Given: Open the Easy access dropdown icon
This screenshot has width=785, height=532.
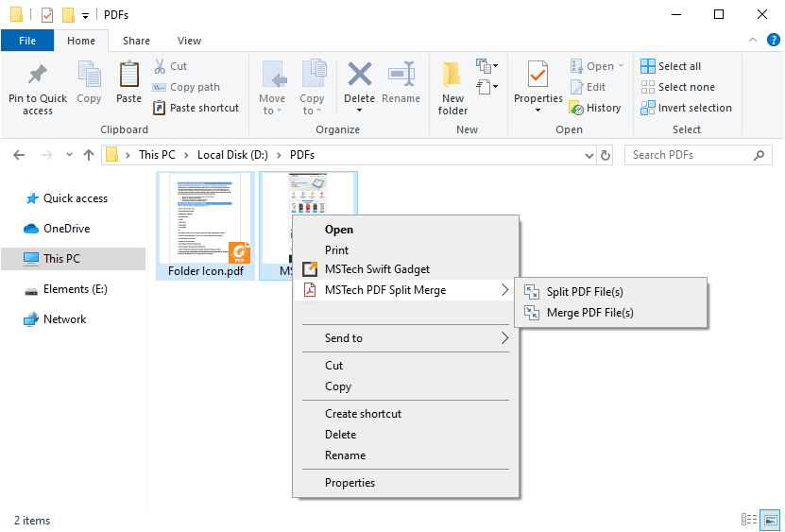Looking at the screenshot, I should [x=486, y=87].
